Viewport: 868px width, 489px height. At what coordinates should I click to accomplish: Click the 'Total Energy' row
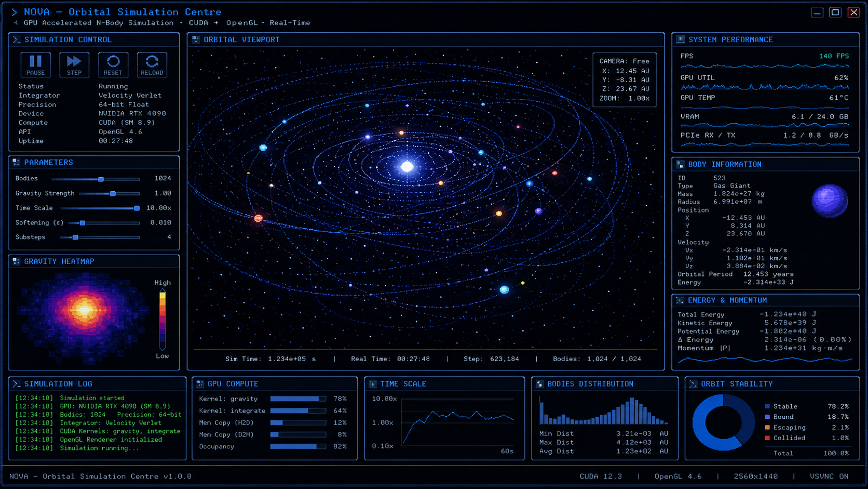coord(747,314)
